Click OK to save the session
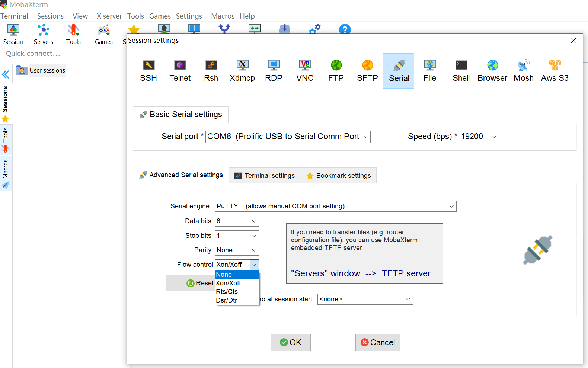 click(291, 342)
